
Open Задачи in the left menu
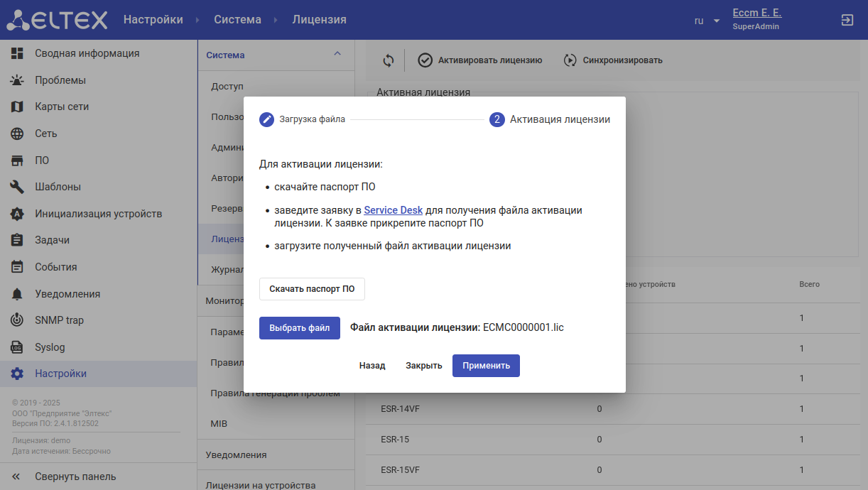point(52,240)
